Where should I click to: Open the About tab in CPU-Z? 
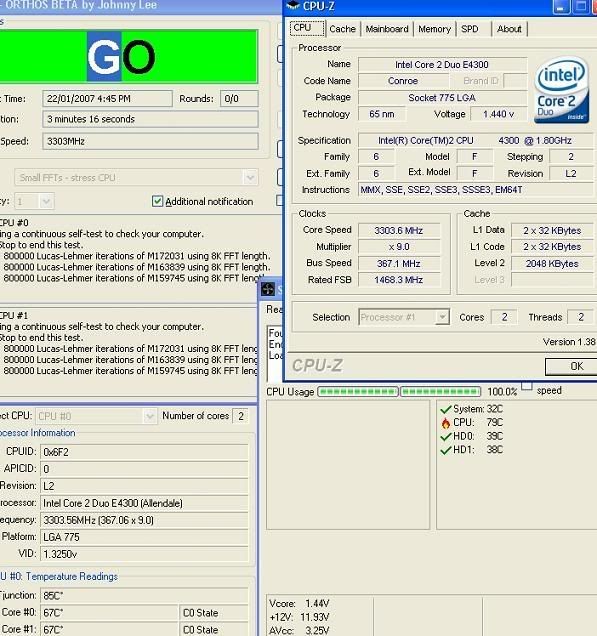[x=509, y=29]
